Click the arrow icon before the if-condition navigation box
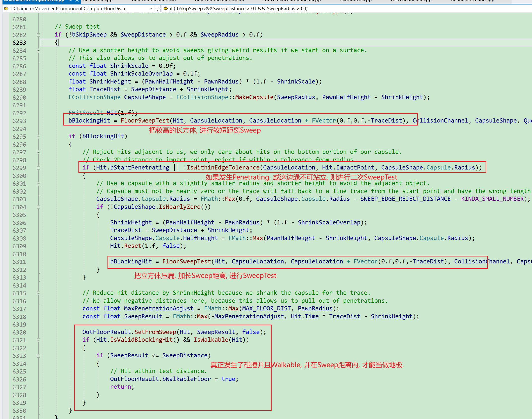Screen dimensions: 532x419 166,8
